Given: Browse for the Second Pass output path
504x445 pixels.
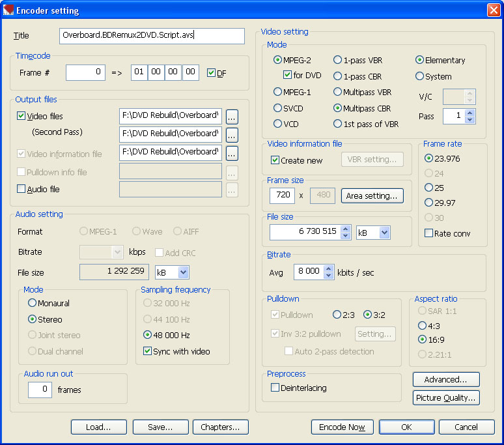Looking at the screenshot, I should pyautogui.click(x=232, y=135).
